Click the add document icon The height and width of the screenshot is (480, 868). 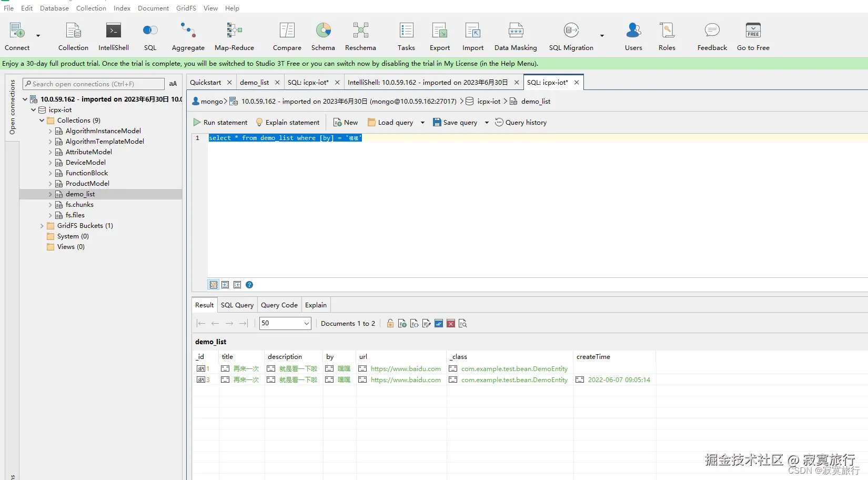(402, 323)
